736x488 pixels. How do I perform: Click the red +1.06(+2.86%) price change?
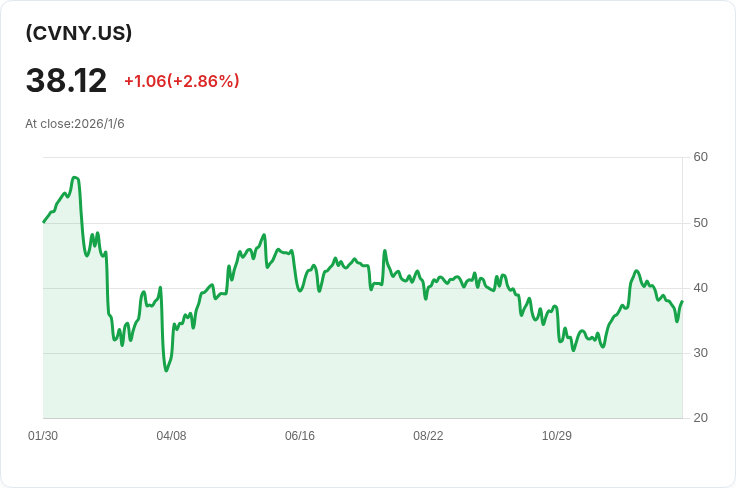click(181, 81)
